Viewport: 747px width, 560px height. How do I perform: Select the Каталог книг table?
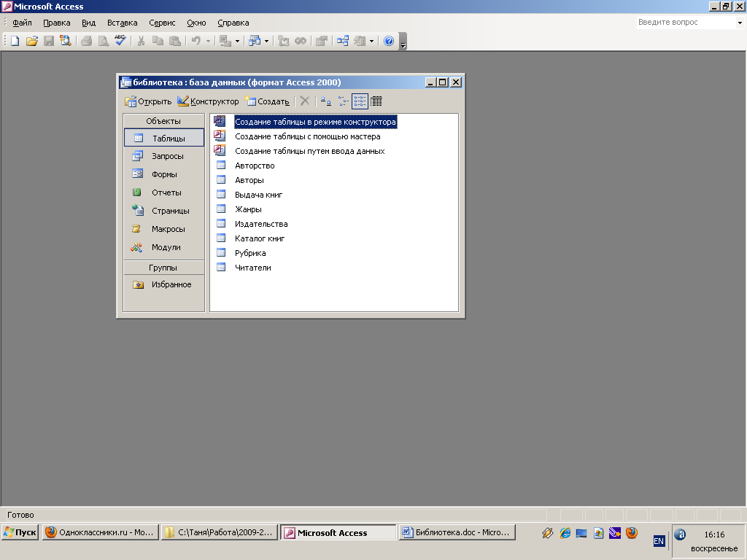260,238
